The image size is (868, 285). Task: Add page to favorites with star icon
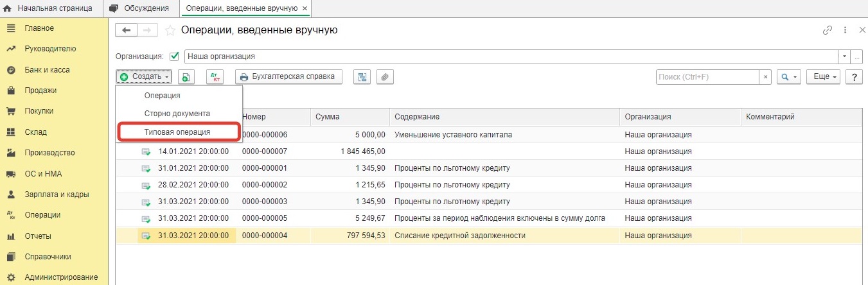[170, 30]
